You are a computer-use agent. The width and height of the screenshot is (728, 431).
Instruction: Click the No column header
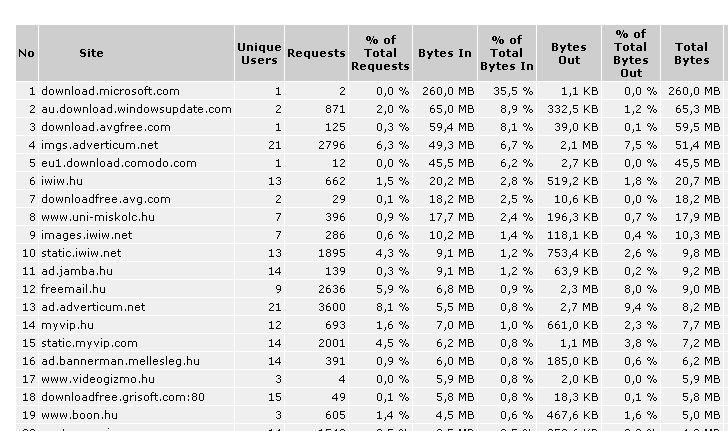tap(26, 53)
